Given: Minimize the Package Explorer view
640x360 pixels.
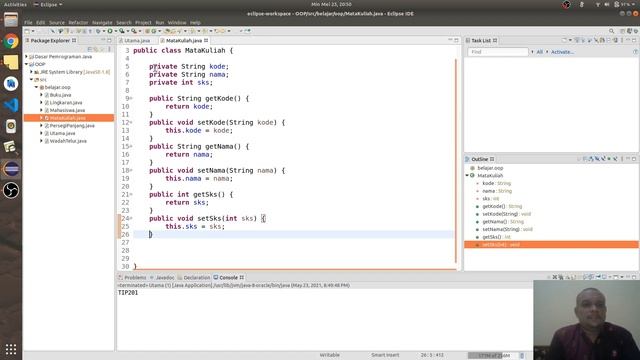Looking at the screenshot, I should (x=103, y=40).
